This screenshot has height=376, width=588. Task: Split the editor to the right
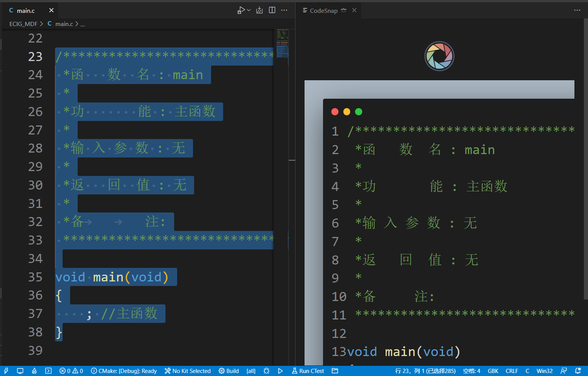click(272, 10)
